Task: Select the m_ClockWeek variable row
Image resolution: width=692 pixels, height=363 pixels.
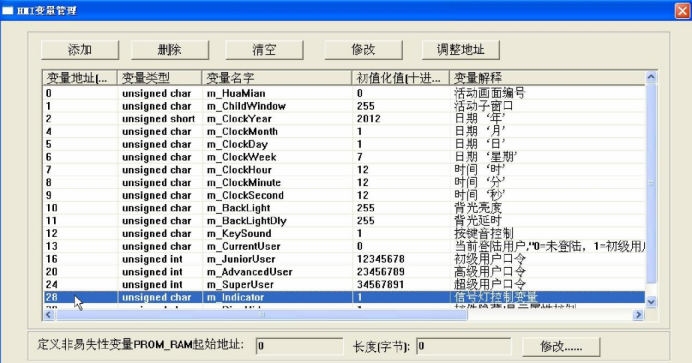Action: (344, 157)
